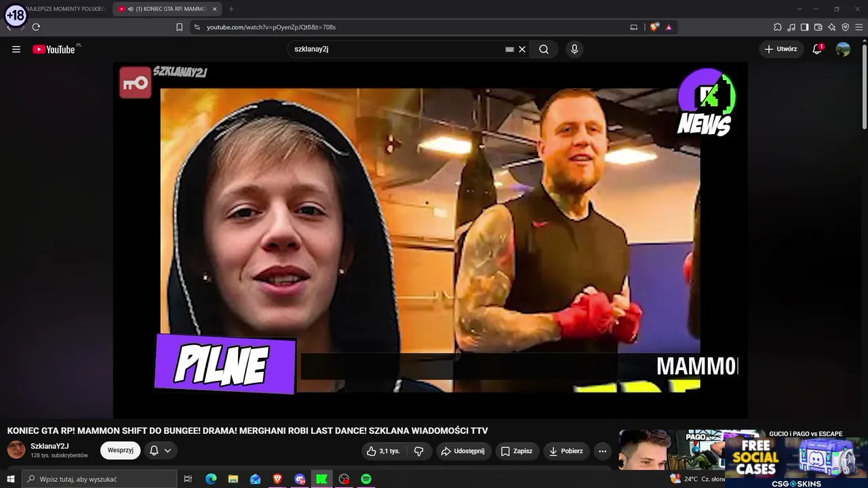Open the browser extensions puzzle icon
The image size is (868, 488).
778,27
